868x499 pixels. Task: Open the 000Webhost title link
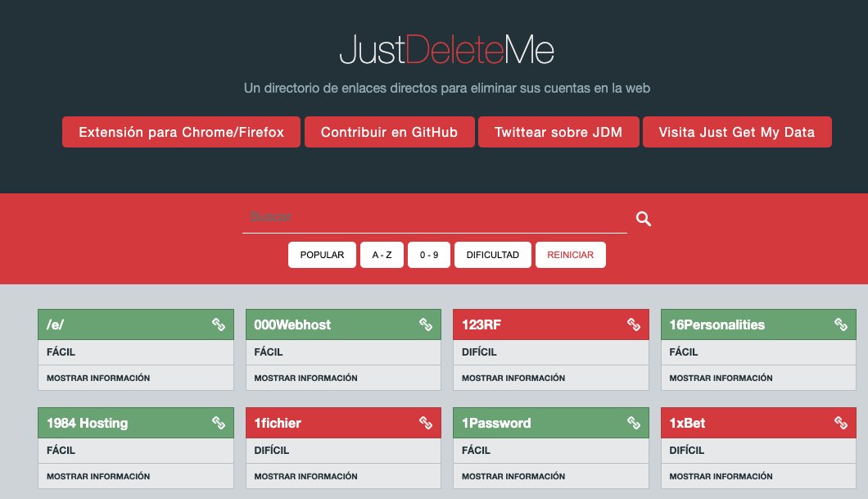[292, 324]
